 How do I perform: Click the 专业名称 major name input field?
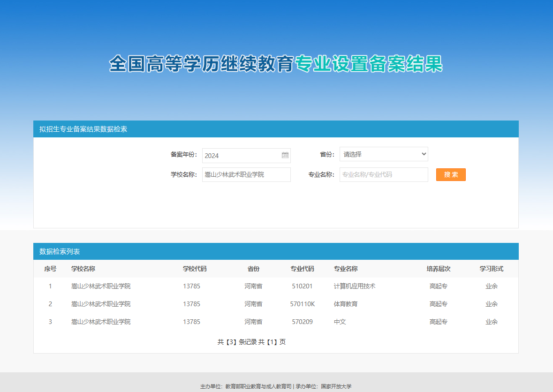pos(383,174)
